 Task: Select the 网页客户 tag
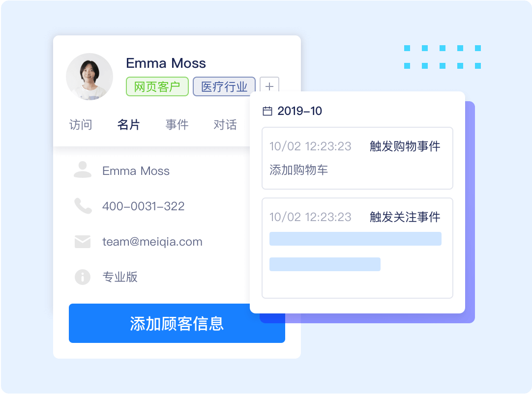click(157, 86)
